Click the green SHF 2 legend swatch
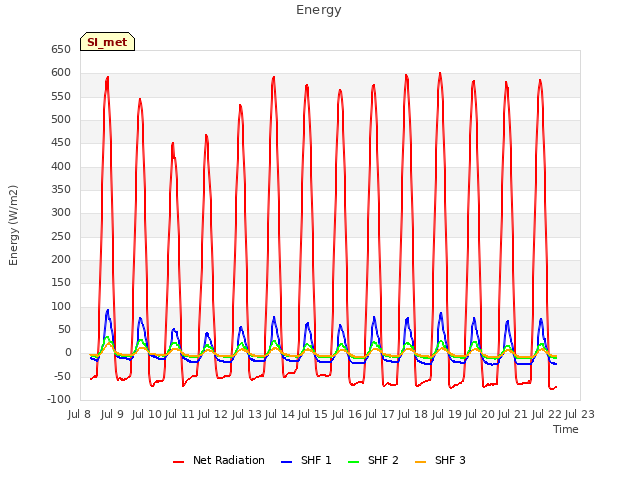 pyautogui.click(x=353, y=462)
